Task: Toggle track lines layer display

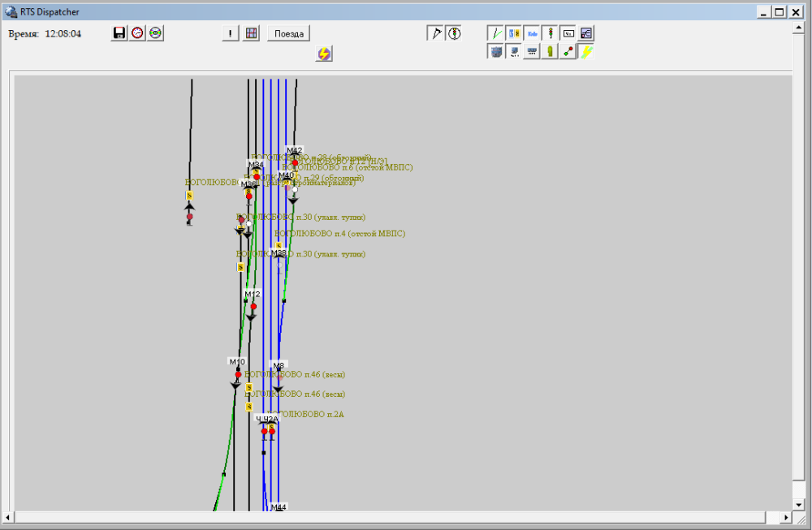Action: point(495,33)
